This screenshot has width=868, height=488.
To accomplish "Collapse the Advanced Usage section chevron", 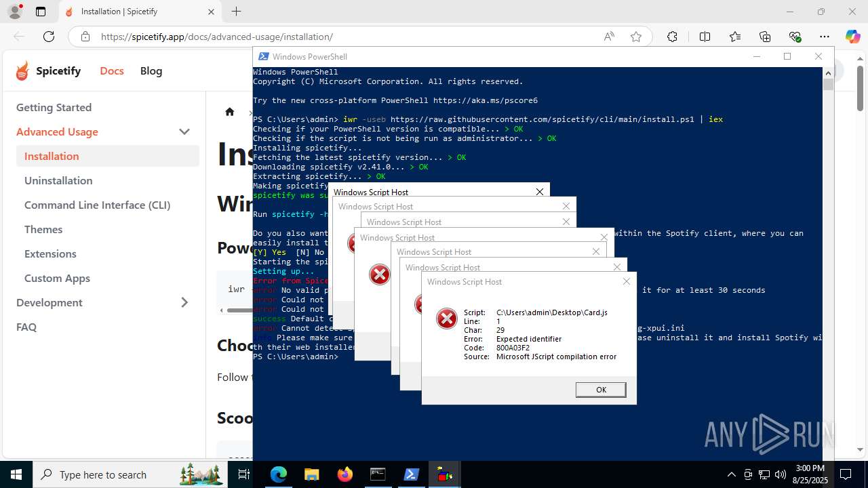I will (x=184, y=131).
